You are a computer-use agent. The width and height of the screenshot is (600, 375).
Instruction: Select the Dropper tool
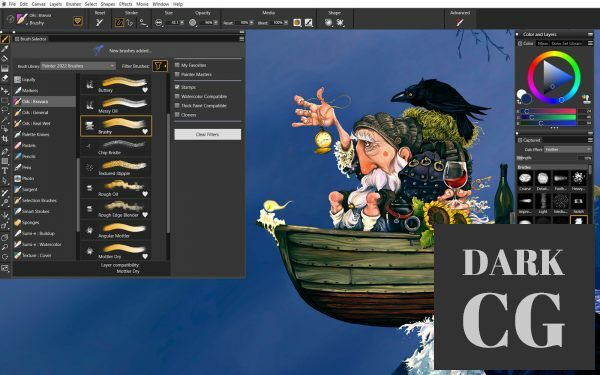(5, 49)
